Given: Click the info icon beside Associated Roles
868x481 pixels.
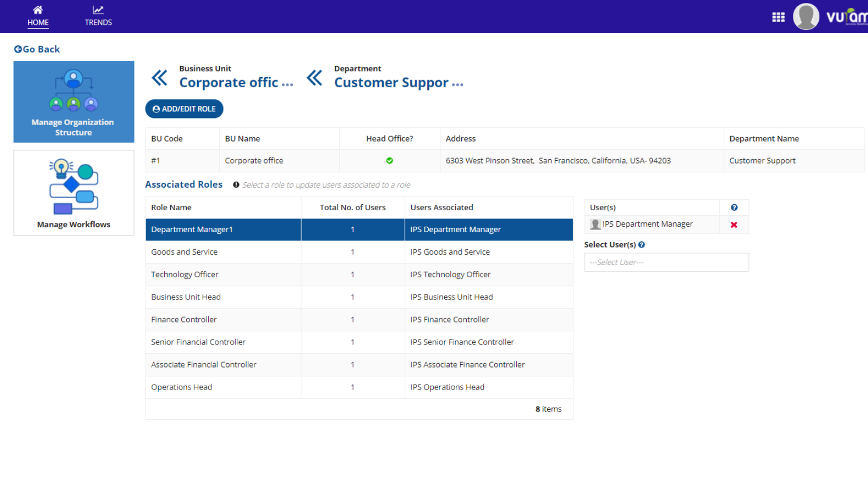Looking at the screenshot, I should 236,185.
